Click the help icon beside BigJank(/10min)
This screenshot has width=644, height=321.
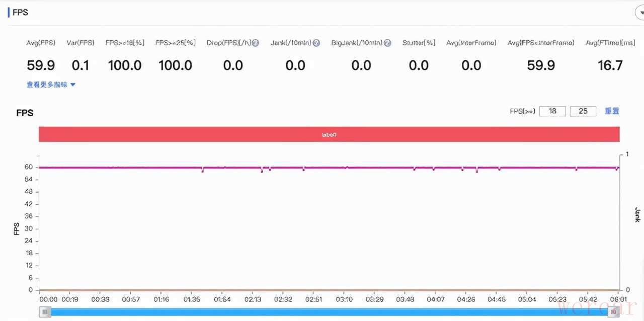tap(387, 43)
